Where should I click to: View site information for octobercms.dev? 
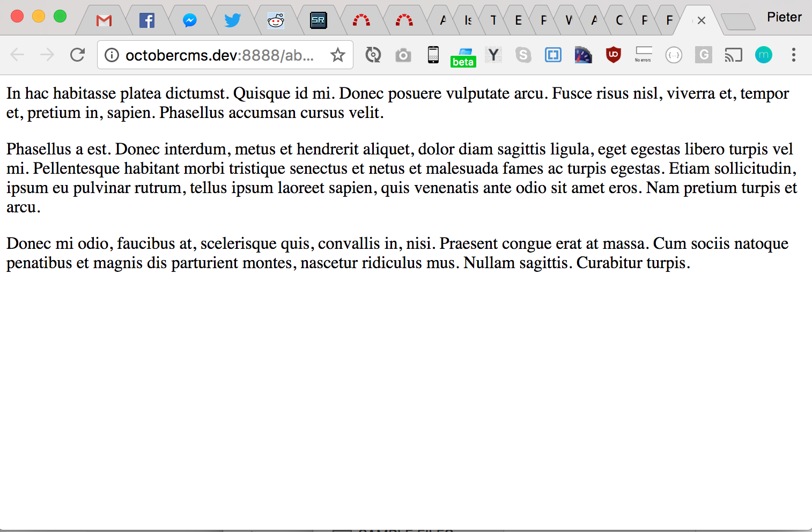(x=112, y=55)
